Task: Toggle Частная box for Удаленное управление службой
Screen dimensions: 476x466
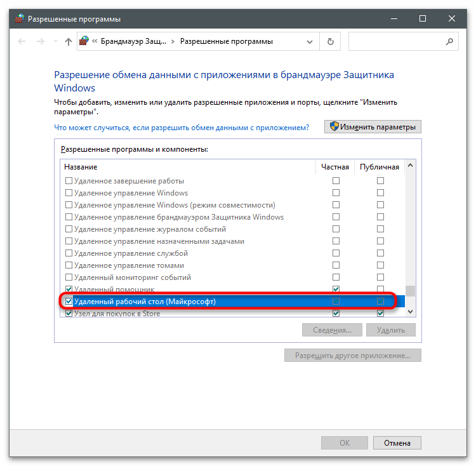Action: click(336, 253)
